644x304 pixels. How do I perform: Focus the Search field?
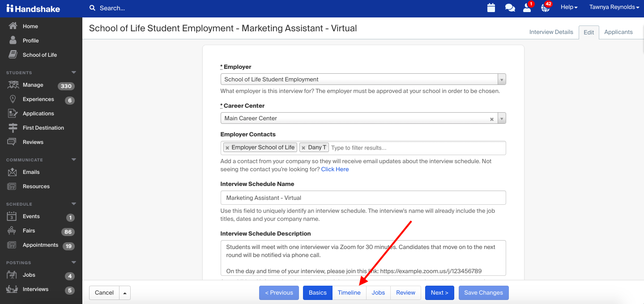pyautogui.click(x=112, y=8)
